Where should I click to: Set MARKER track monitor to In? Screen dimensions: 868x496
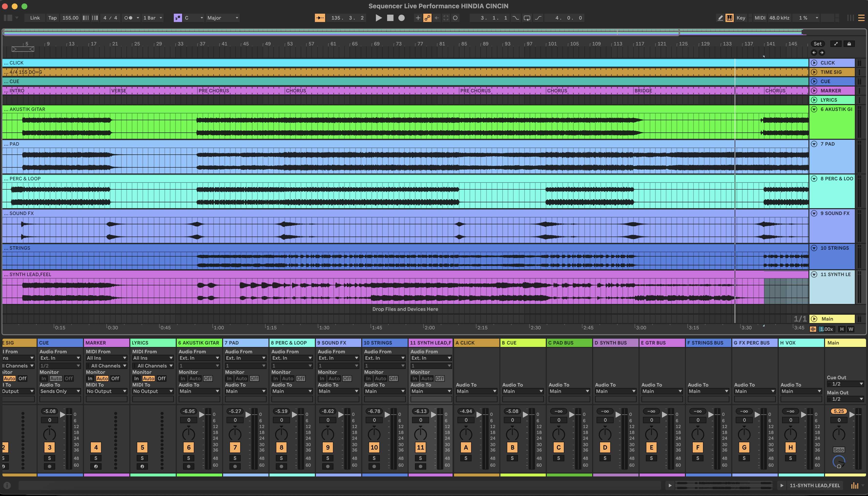click(90, 378)
